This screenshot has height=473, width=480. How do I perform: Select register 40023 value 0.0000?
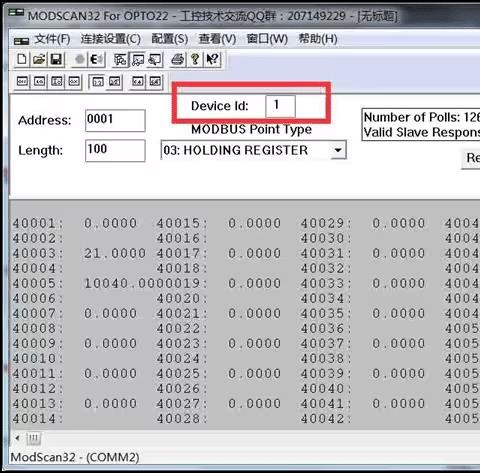point(254,343)
